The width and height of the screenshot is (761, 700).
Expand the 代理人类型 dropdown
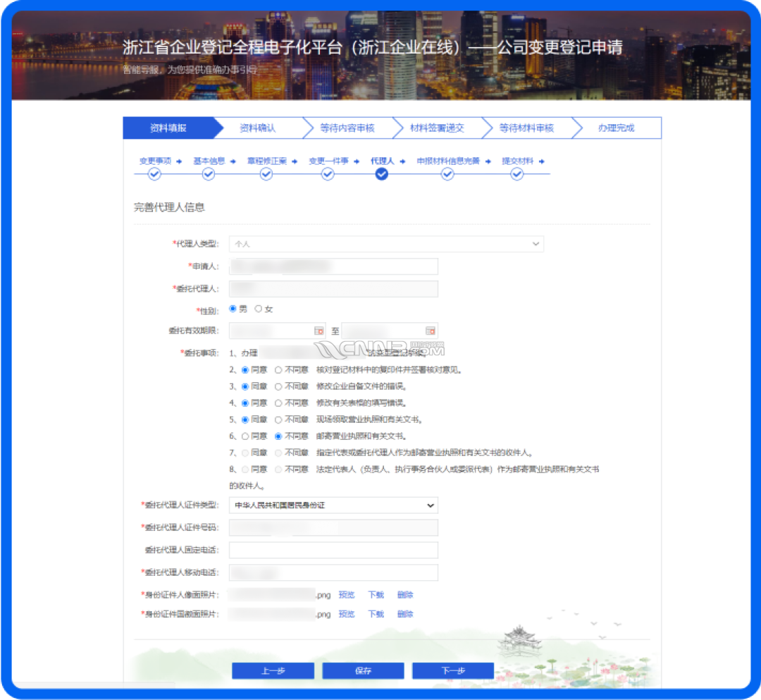pos(386,244)
